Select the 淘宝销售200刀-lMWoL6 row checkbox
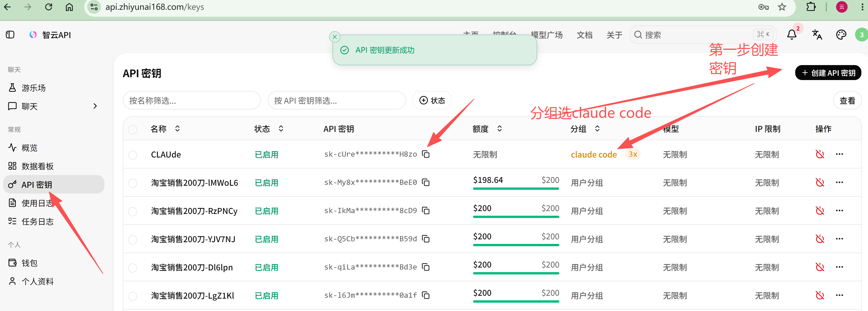 133,183
